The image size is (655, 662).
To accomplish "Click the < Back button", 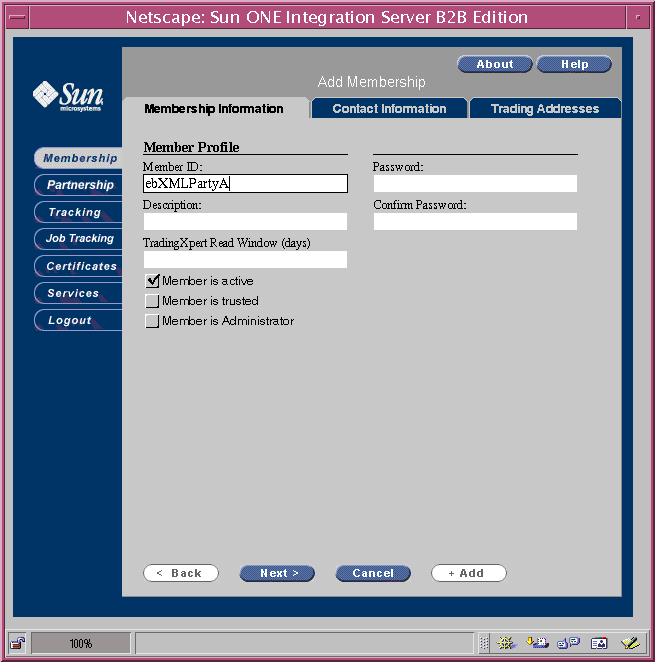I will point(181,573).
